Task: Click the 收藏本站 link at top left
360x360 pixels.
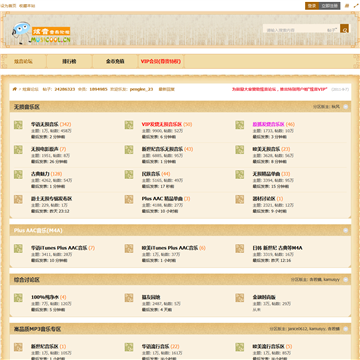Action: coord(27,6)
